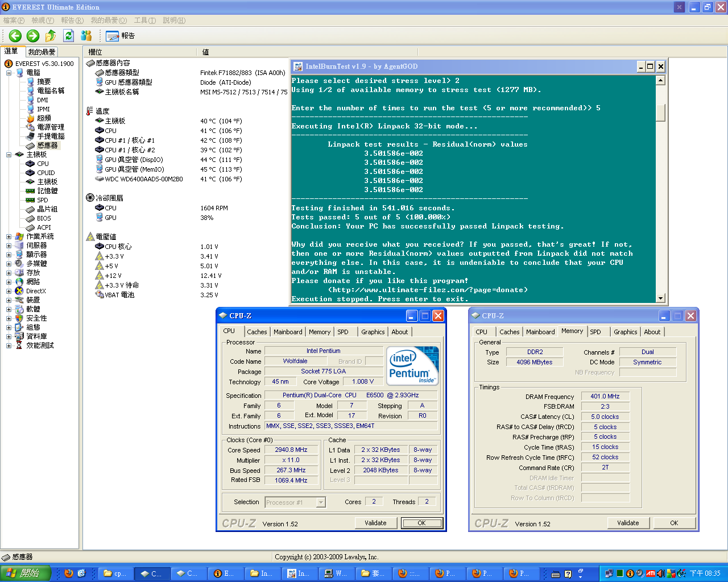Click the Firefox quick launch icon
The width and height of the screenshot is (728, 582).
(69, 573)
